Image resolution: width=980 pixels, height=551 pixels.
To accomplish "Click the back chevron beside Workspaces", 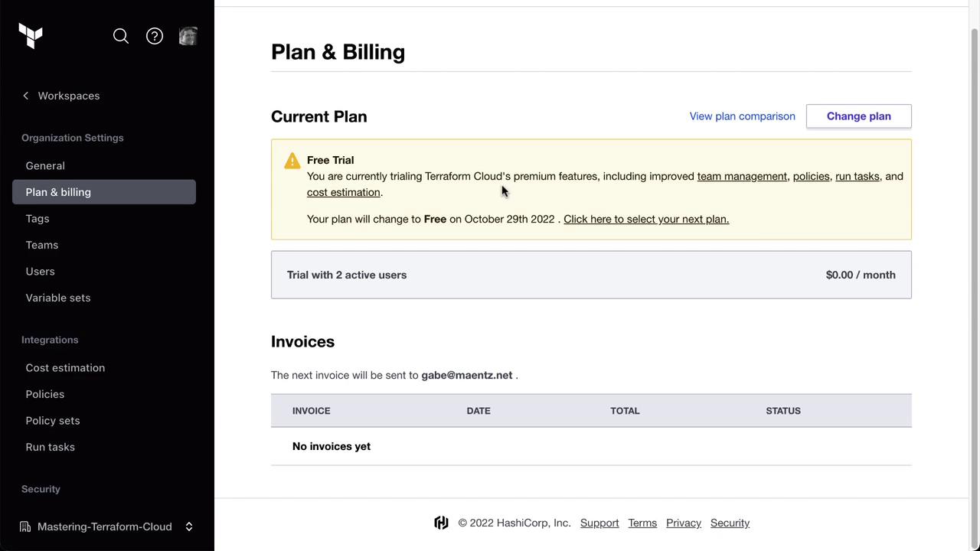I will coord(26,96).
